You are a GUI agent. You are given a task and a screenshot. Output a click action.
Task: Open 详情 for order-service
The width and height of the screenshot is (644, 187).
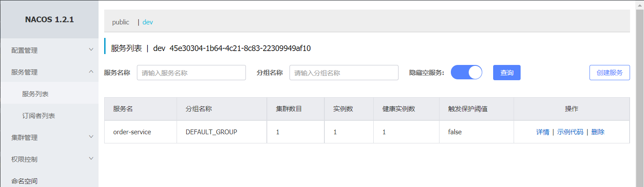[543, 132]
